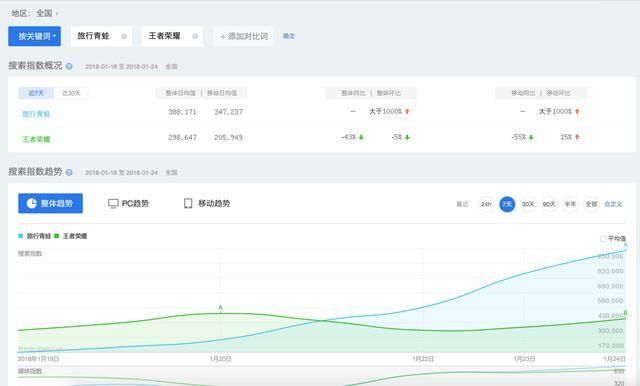Open the 按关键词 dropdown button
This screenshot has width=640, height=386.
point(35,36)
